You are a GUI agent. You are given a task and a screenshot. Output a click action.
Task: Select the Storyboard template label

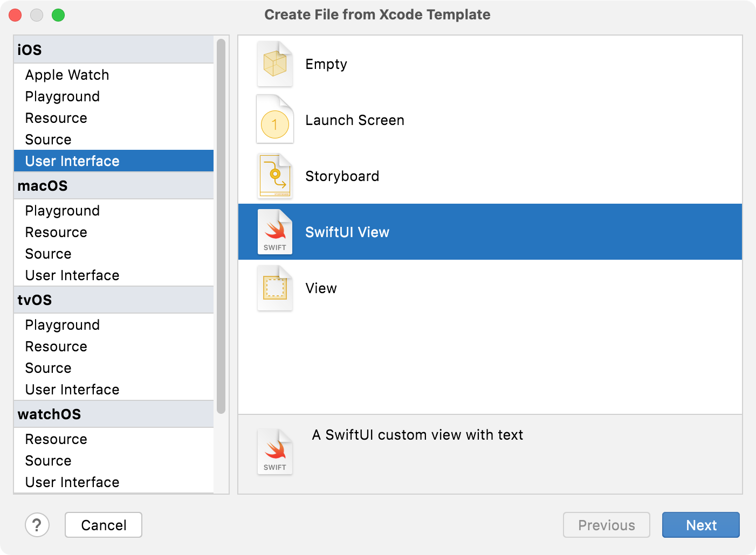tap(342, 176)
